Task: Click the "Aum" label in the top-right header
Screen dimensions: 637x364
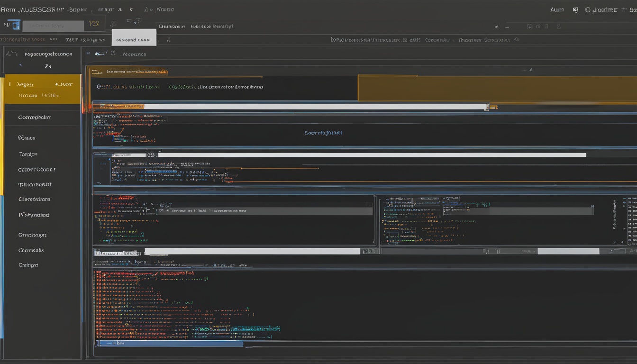Action: [x=557, y=9]
